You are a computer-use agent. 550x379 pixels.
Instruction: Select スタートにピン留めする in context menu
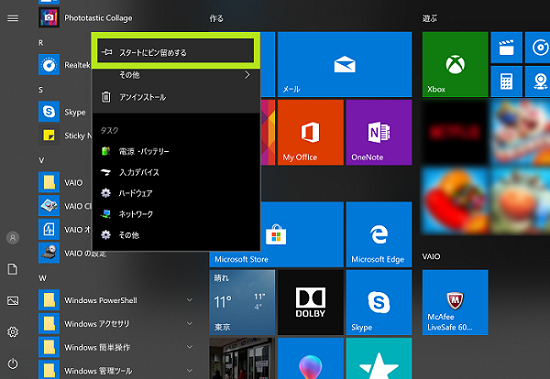coord(175,52)
